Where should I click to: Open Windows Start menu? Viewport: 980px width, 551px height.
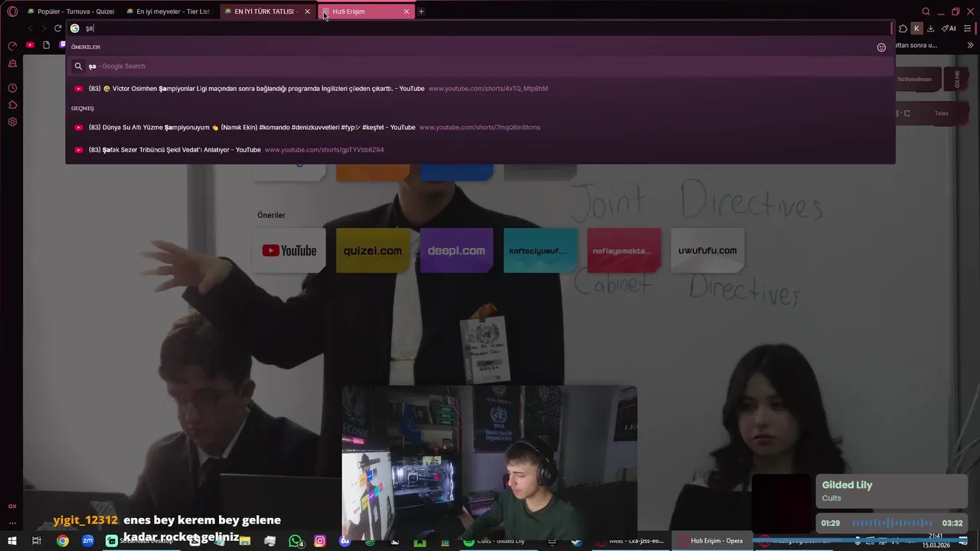(x=12, y=541)
